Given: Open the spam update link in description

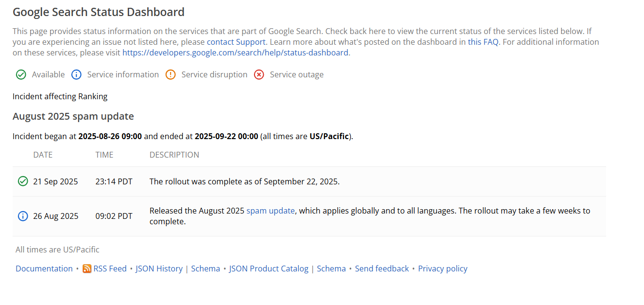Looking at the screenshot, I should pyautogui.click(x=271, y=211).
